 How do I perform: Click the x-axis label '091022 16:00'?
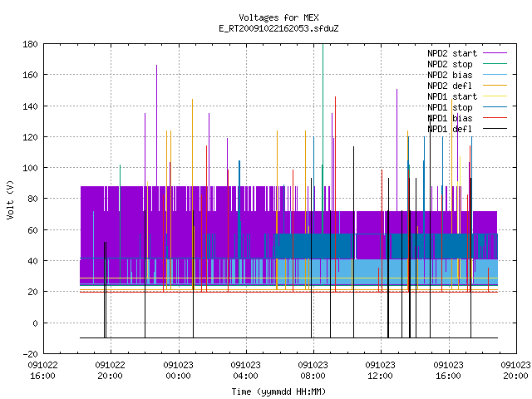(42, 371)
